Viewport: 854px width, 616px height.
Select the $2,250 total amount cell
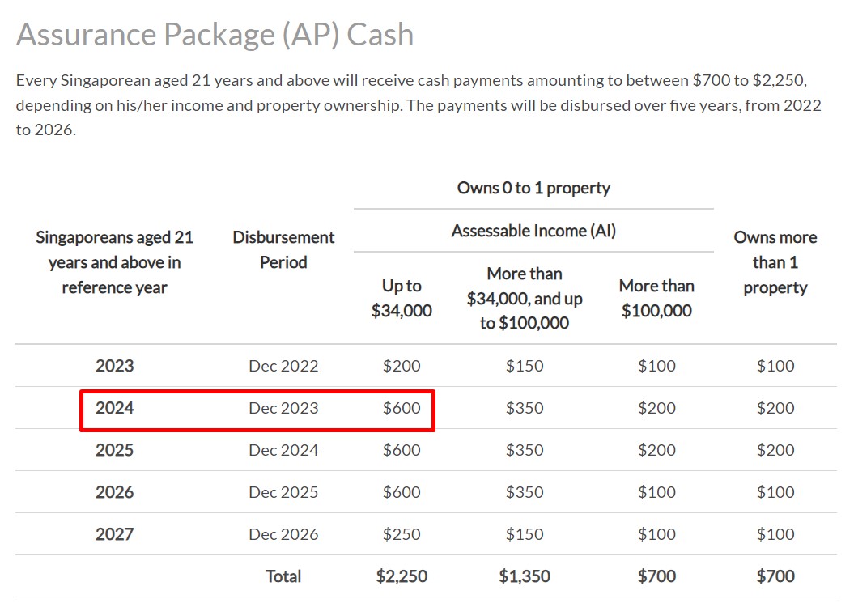[402, 576]
